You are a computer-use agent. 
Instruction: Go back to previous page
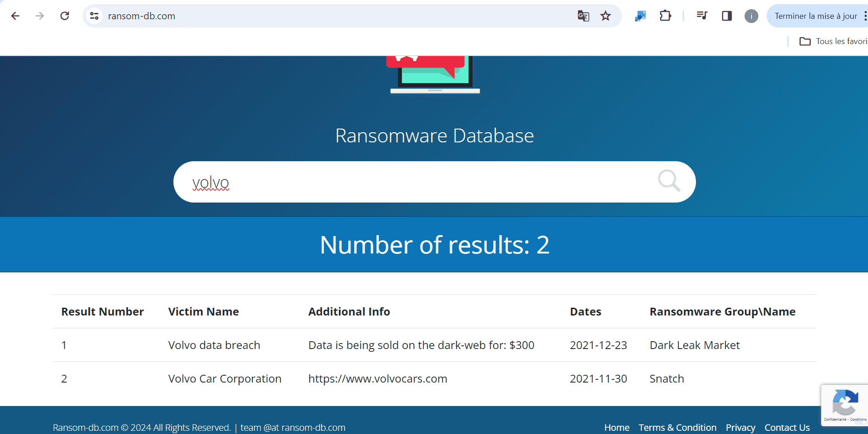tap(15, 16)
